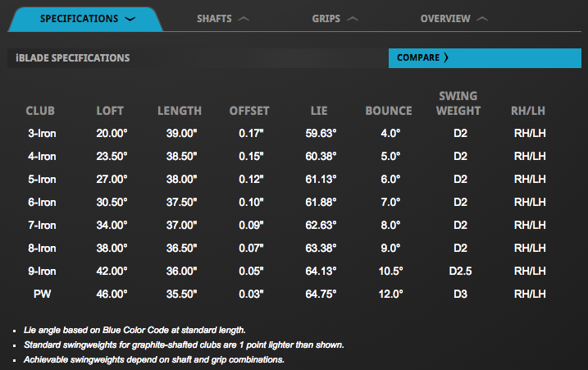588x370 pixels.
Task: Select the PW row label
Action: [42, 294]
